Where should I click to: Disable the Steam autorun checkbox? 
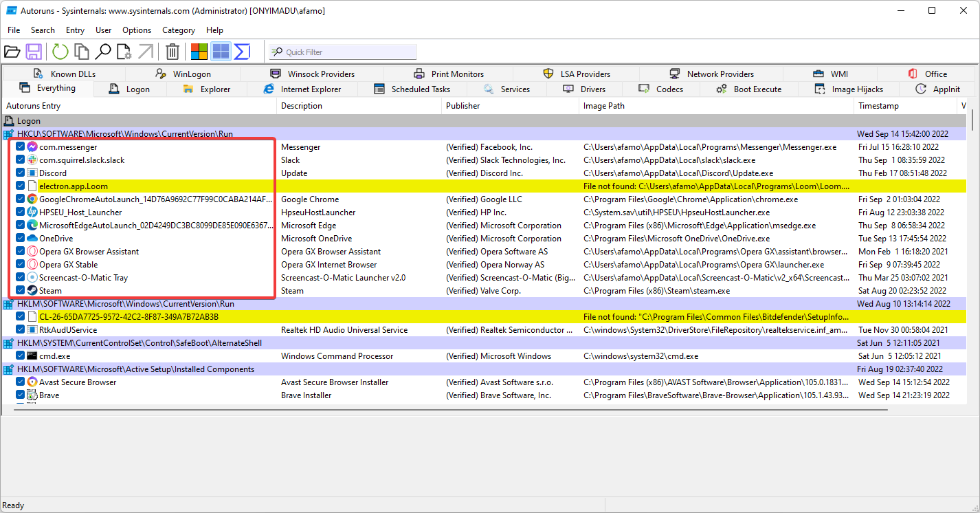(21, 291)
